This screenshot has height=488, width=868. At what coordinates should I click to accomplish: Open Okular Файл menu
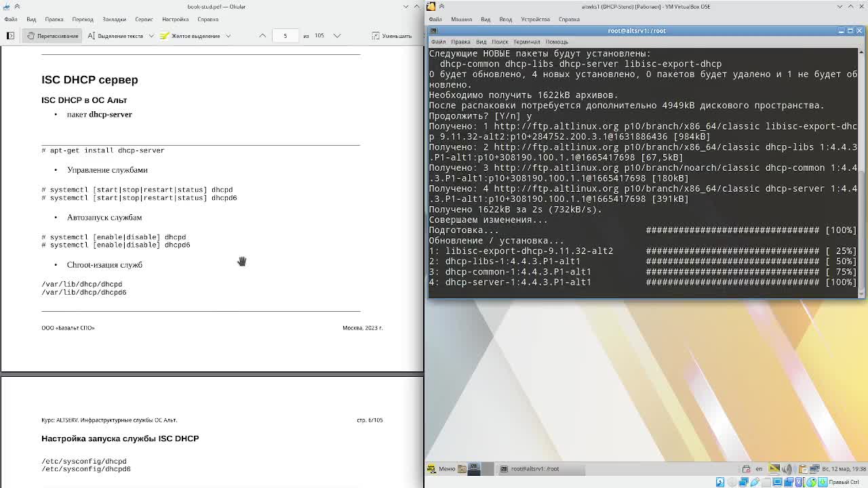tap(11, 19)
